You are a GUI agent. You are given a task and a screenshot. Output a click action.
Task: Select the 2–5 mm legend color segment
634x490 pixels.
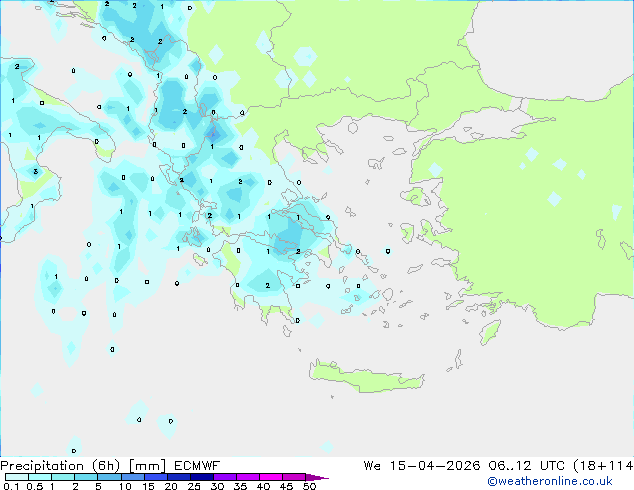pyautogui.click(x=86, y=477)
